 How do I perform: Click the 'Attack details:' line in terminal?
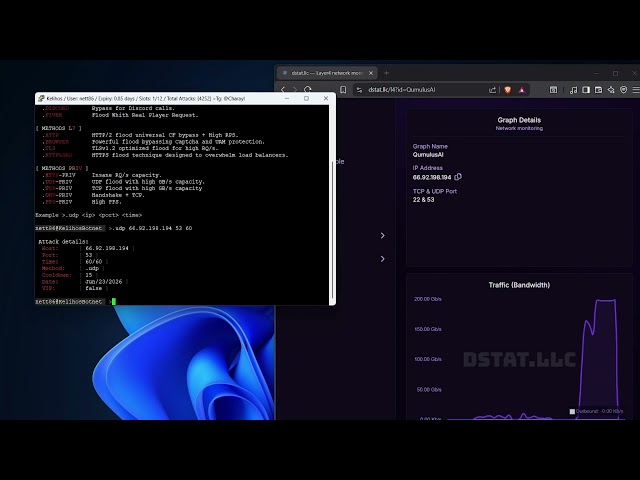click(63, 241)
